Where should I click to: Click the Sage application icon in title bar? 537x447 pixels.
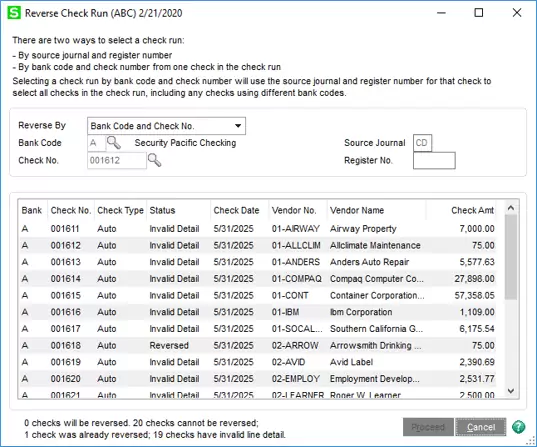coord(14,13)
